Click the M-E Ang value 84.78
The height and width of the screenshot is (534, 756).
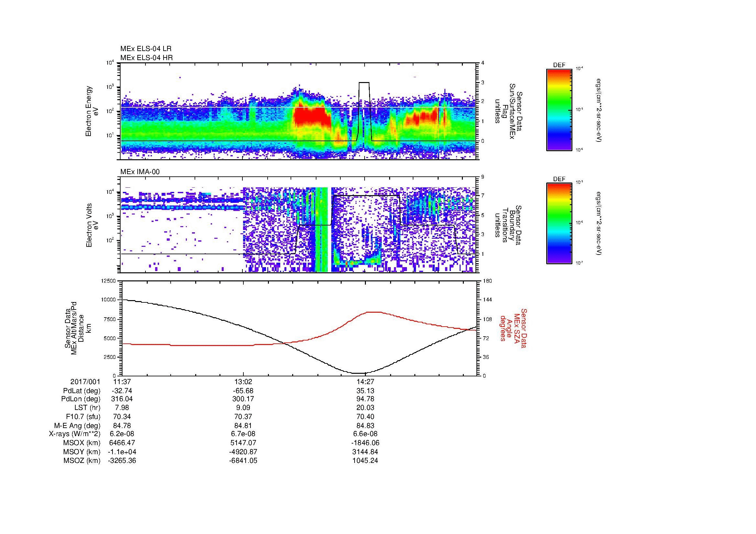coord(122,426)
